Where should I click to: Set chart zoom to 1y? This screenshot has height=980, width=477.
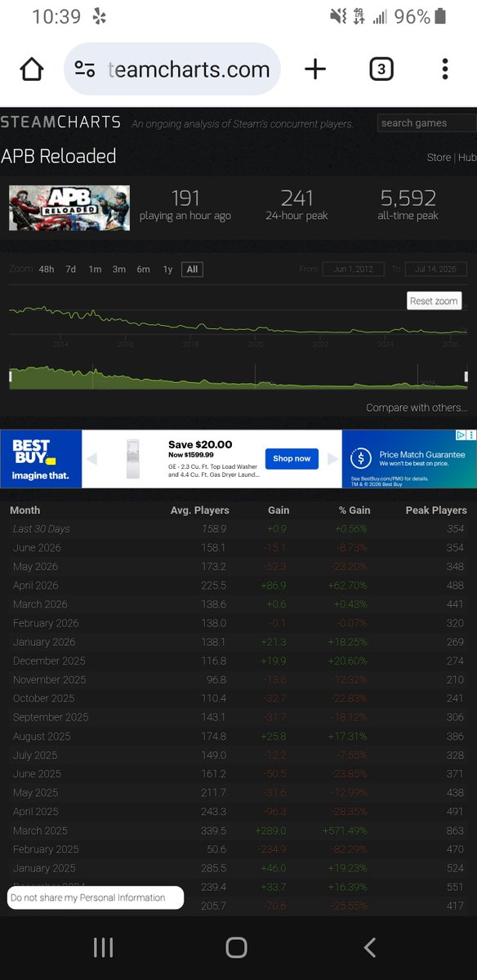click(167, 269)
